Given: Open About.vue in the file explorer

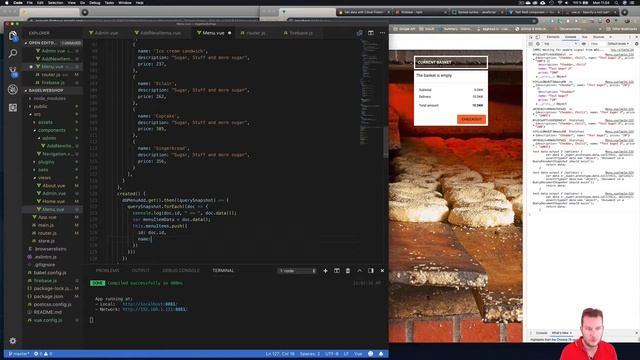Looking at the screenshot, I should 53,185.
